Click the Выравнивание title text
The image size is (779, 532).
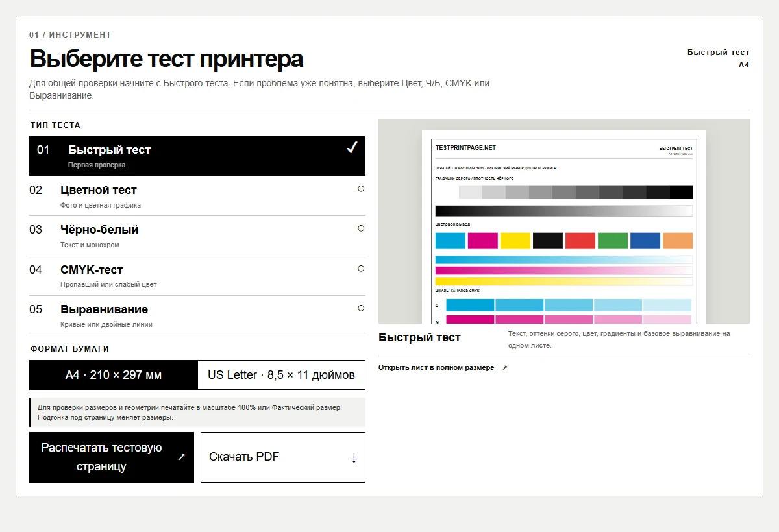point(104,309)
